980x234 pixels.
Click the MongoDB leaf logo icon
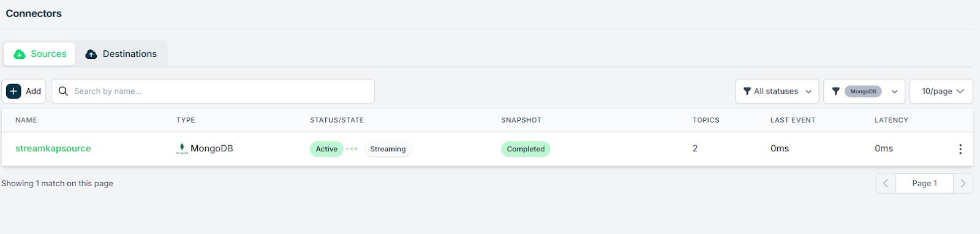point(182,148)
